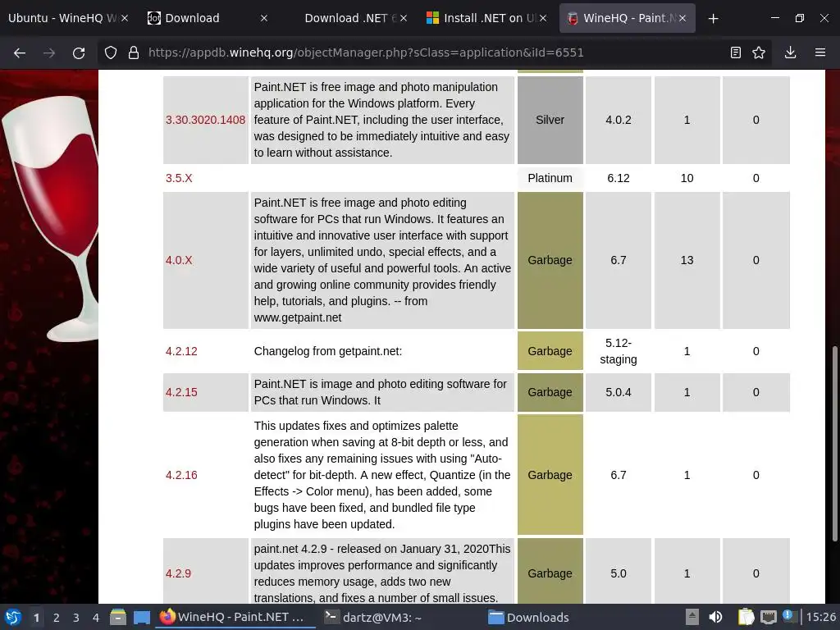Switch to Download .NET tab
840x630 pixels.
pyautogui.click(x=346, y=18)
